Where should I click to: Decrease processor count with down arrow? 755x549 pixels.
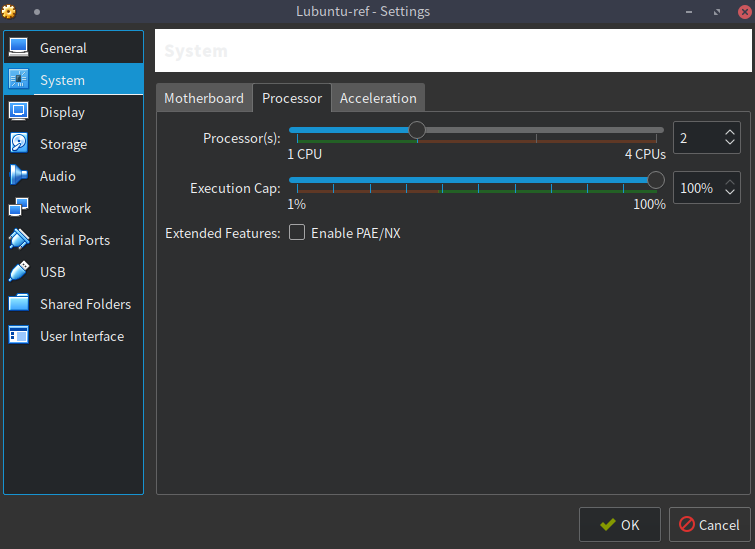729,144
